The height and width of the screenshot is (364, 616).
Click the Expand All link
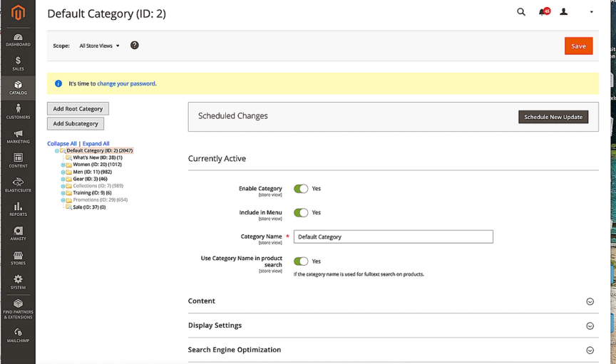coord(96,144)
